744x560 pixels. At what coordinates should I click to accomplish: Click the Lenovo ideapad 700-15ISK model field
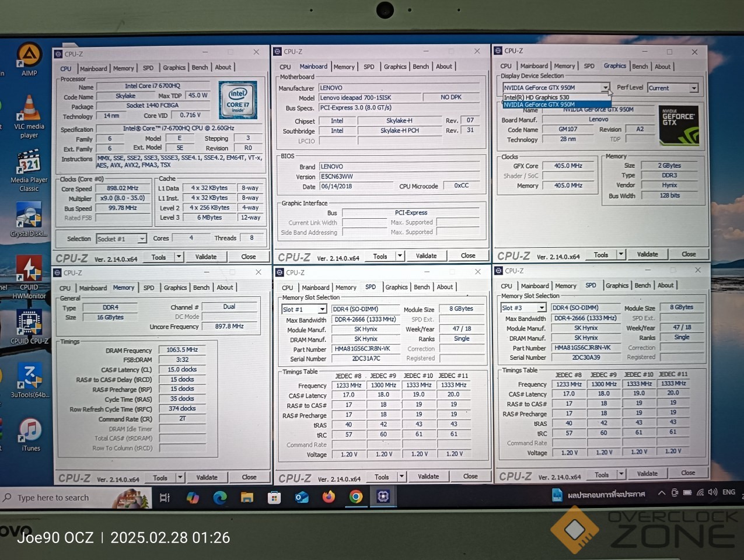(370, 98)
